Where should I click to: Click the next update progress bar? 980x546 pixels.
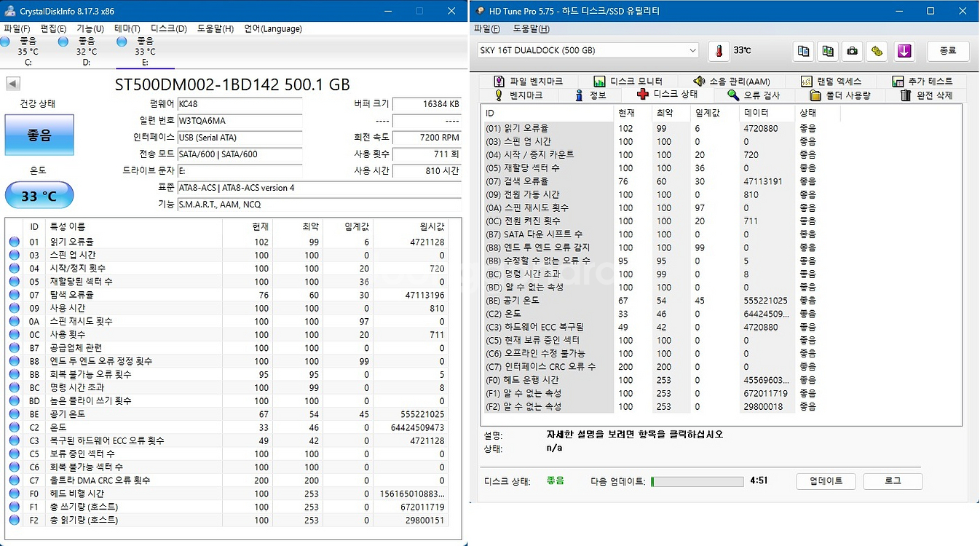pyautogui.click(x=696, y=481)
